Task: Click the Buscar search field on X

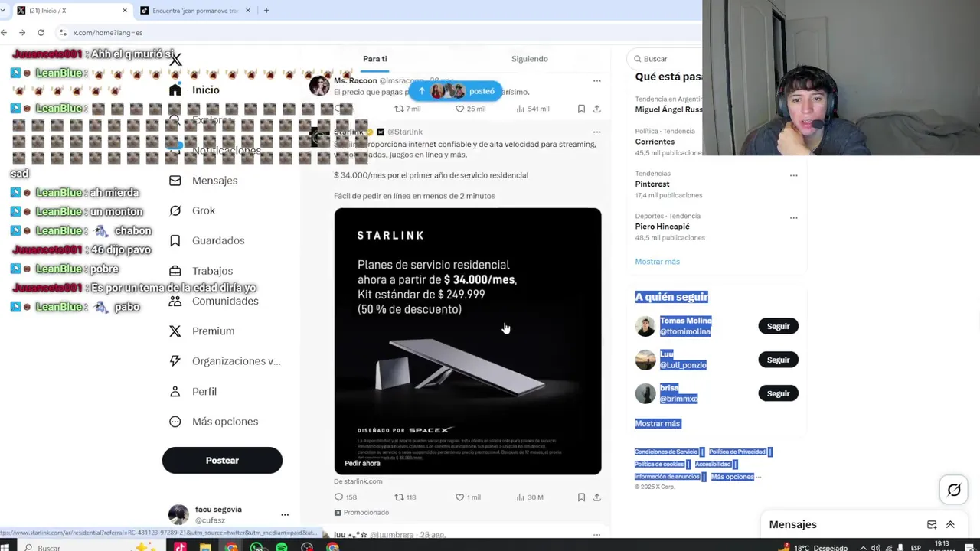Action: [x=665, y=59]
